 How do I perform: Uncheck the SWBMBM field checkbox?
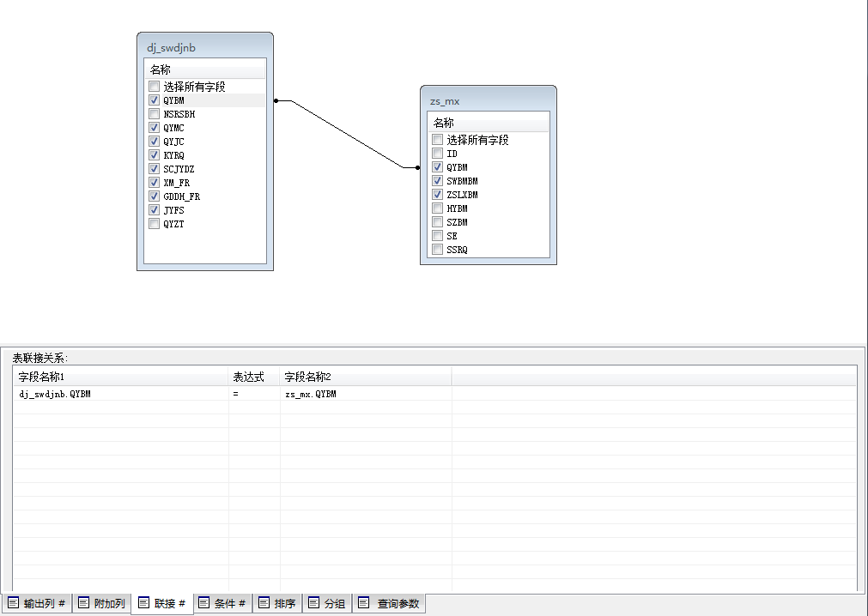438,181
